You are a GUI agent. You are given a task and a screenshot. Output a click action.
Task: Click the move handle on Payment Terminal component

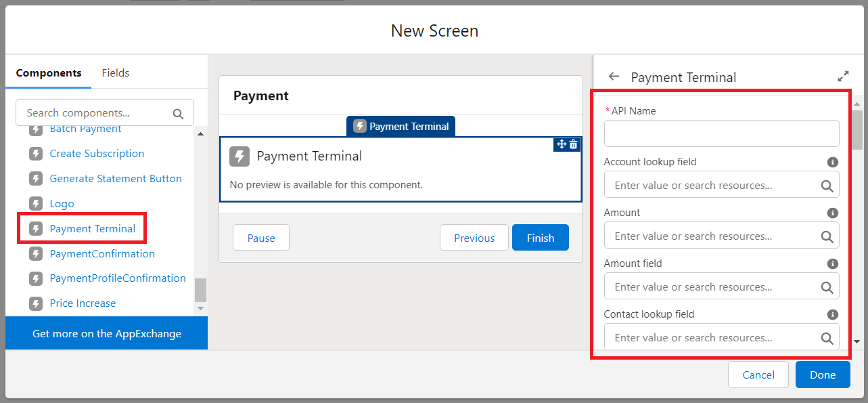click(561, 144)
